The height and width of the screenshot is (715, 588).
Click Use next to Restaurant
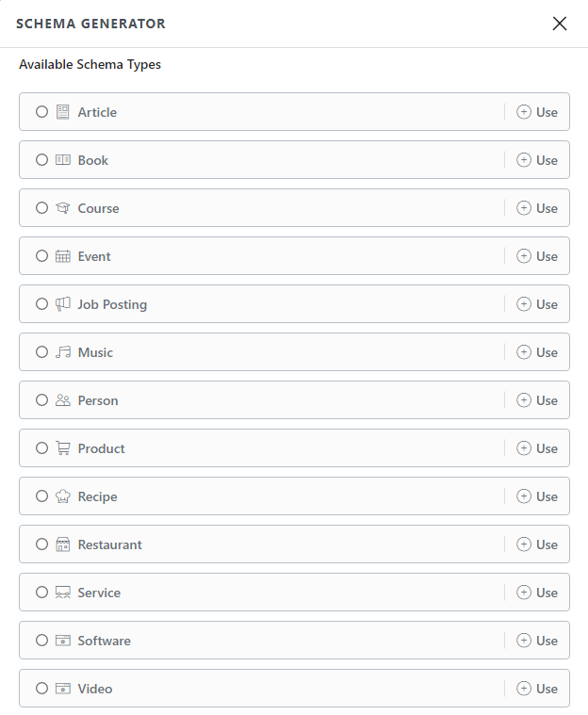pyautogui.click(x=537, y=544)
